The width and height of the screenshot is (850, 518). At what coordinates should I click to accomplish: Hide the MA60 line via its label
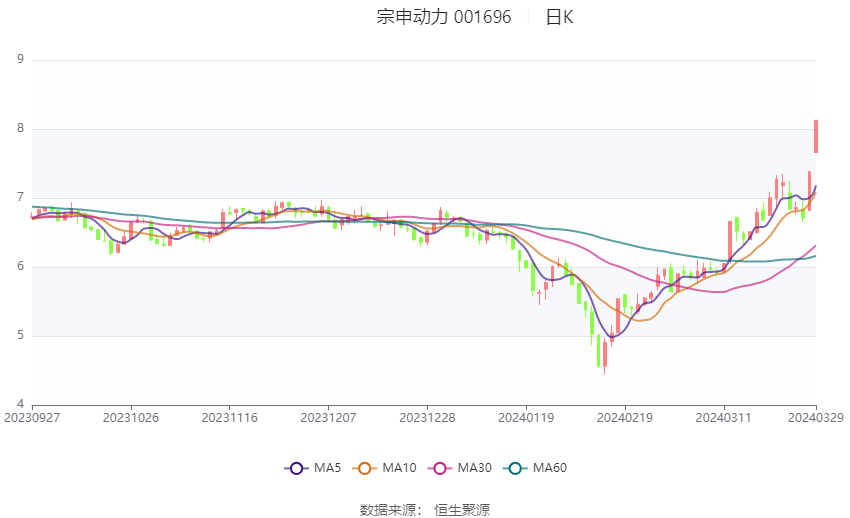click(x=550, y=468)
